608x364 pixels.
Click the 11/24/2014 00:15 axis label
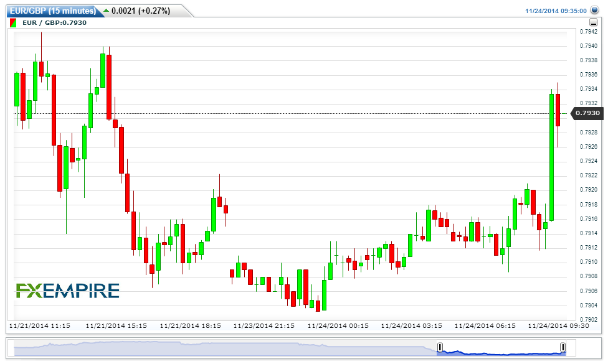[x=338, y=325]
